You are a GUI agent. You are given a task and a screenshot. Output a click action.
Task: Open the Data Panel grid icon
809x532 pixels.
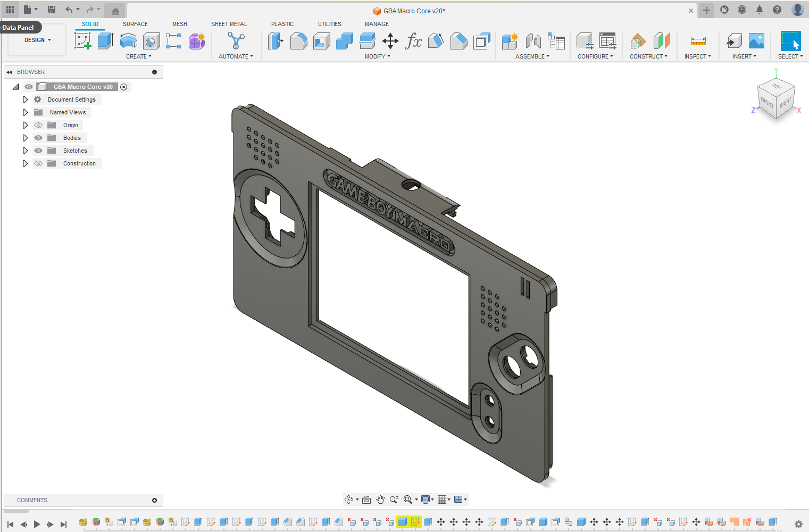10,10
